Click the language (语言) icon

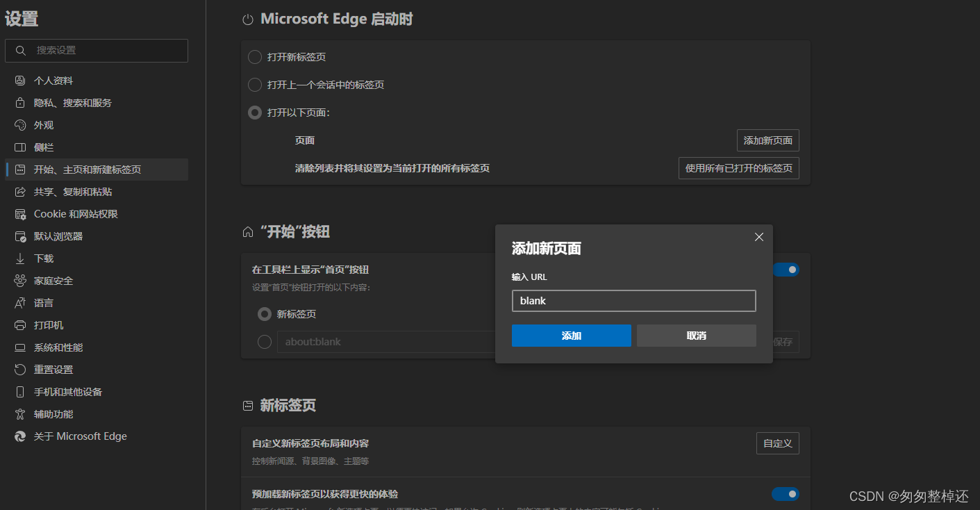pos(20,303)
